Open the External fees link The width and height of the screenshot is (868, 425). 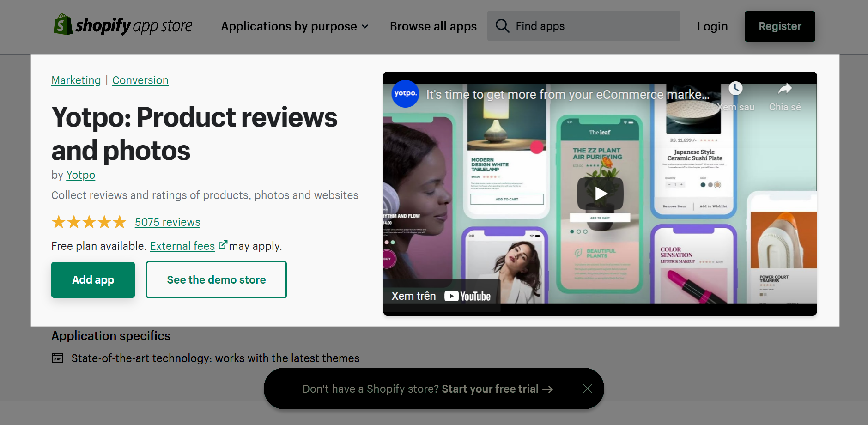point(182,246)
